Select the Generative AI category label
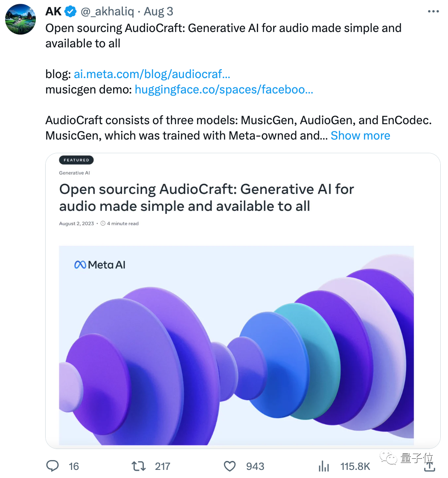Screen dimensions: 448x478 click(74, 173)
